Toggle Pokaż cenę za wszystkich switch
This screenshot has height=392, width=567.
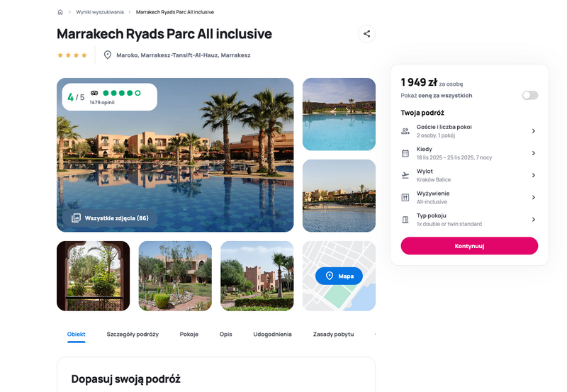tap(529, 96)
